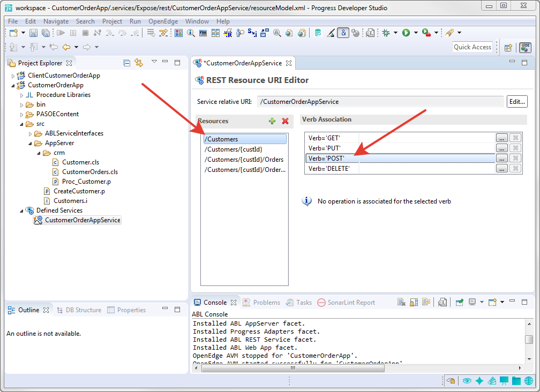Switch to the DB Structure tab
Image resolution: width=540 pixels, height=392 pixels.
(79, 310)
